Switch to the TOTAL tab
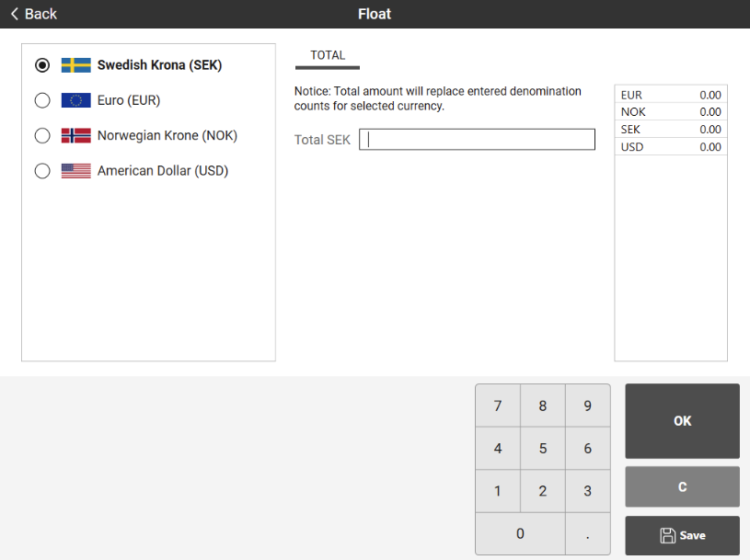Screen dimensions: 750x560 tap(328, 56)
